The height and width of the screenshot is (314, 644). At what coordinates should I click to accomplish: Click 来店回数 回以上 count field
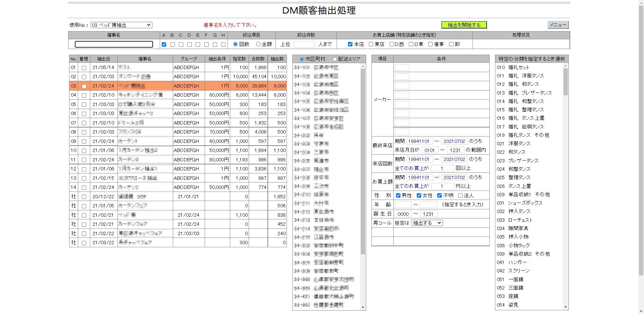coord(442,168)
